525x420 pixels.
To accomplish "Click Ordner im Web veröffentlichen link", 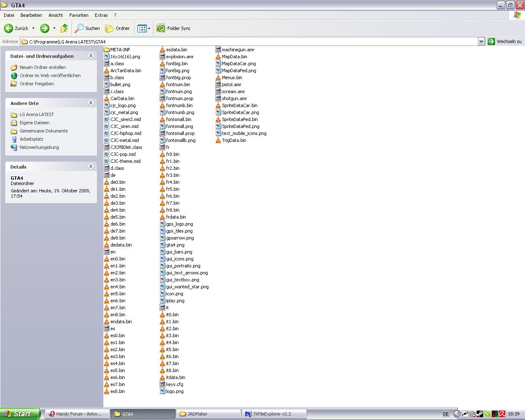I will pos(50,75).
